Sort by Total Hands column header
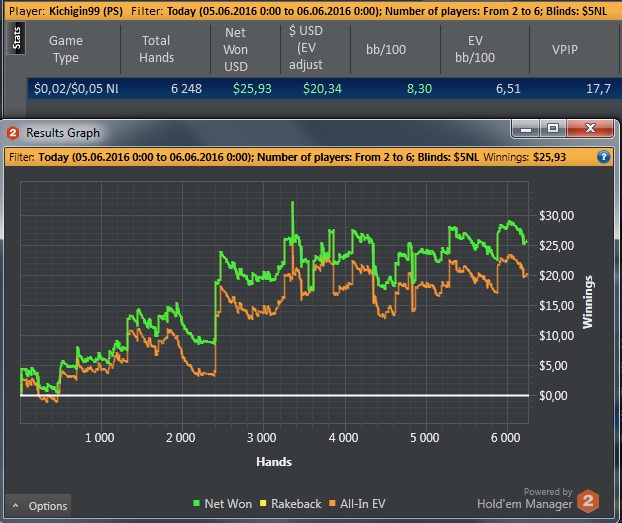622x523 pixels. (x=156, y=49)
